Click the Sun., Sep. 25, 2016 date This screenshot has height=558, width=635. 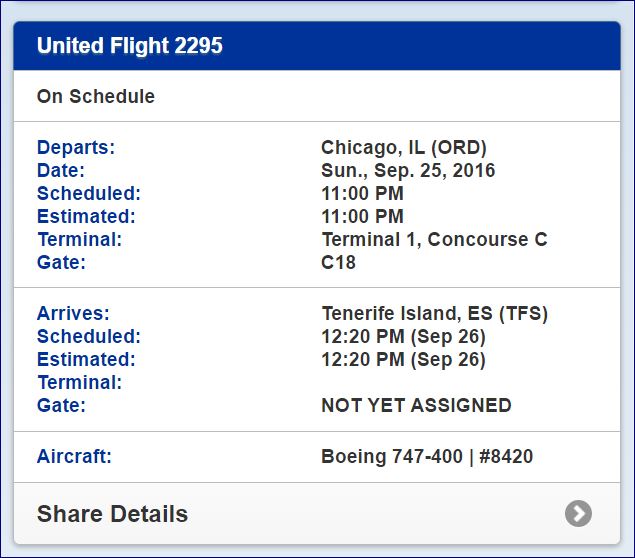tap(408, 170)
